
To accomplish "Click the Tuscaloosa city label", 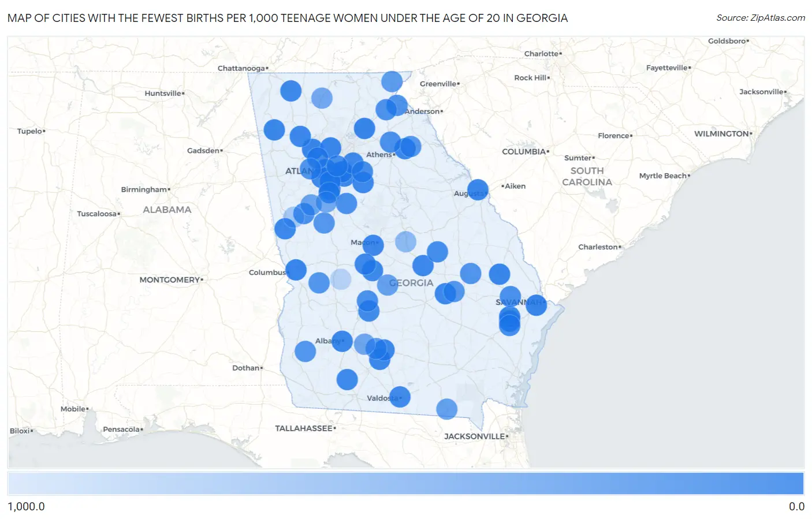I will coord(97,214).
